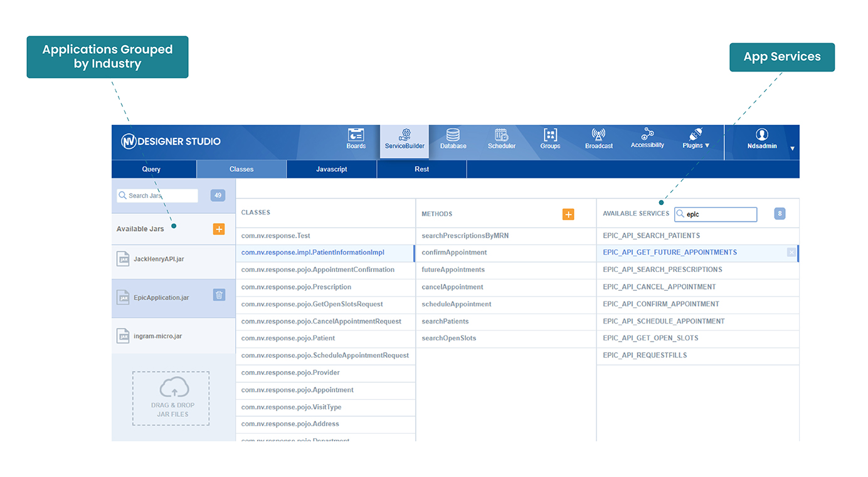Open the Database section icon

pos(453,135)
